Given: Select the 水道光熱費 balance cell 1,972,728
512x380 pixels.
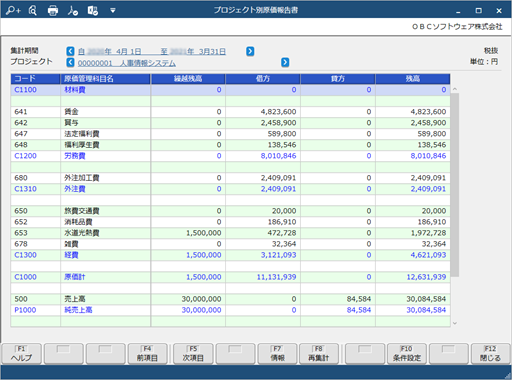Looking at the screenshot, I should tap(413, 233).
